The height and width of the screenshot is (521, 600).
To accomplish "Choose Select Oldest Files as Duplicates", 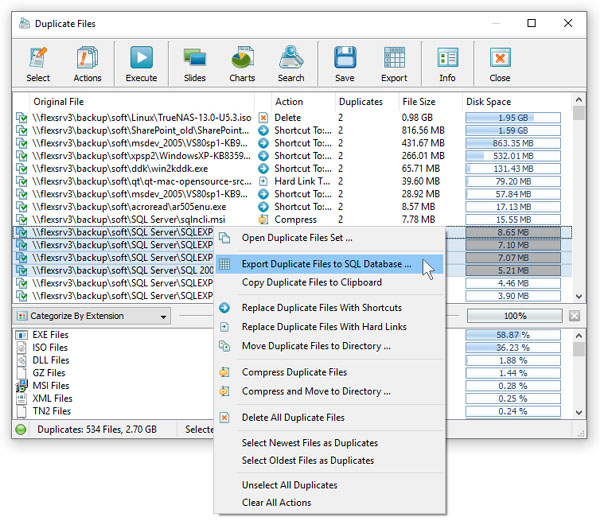I will 329,460.
